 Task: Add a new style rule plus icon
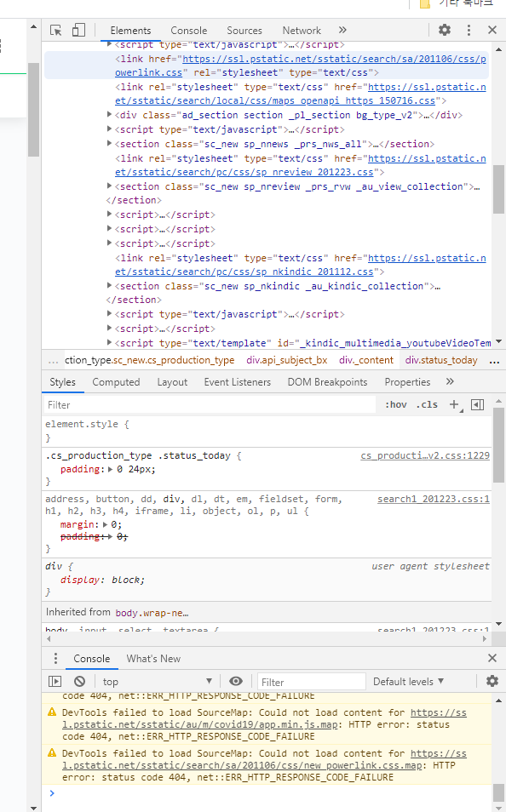(x=455, y=405)
